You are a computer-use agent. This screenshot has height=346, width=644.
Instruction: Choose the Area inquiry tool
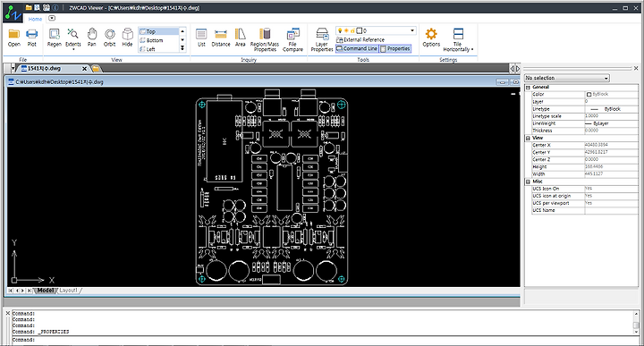[x=241, y=38]
